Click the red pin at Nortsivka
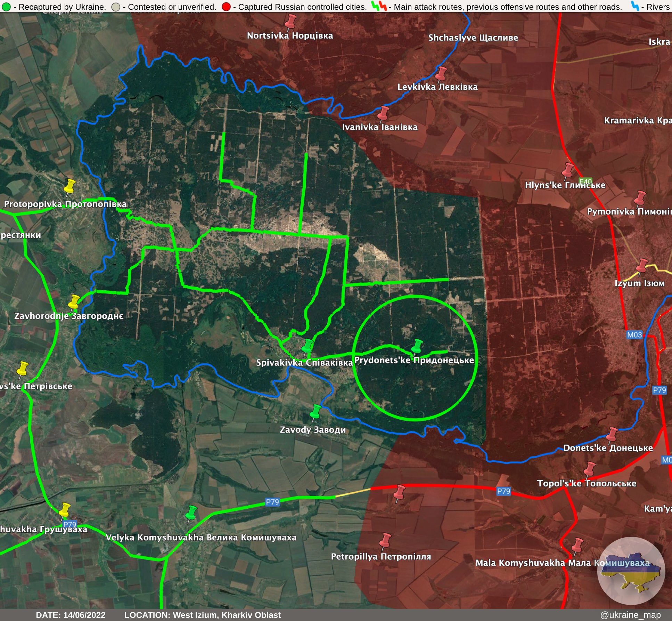Viewport: 672px width, 621px height. pyautogui.click(x=290, y=21)
